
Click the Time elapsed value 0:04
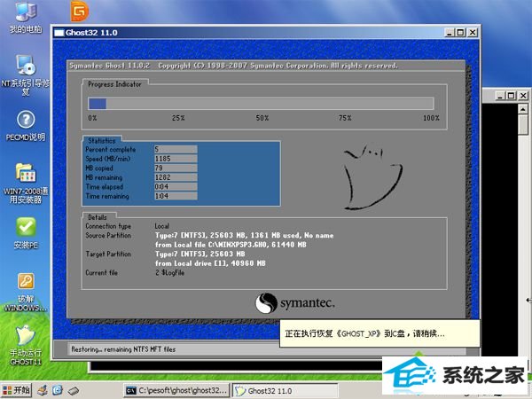click(x=176, y=186)
